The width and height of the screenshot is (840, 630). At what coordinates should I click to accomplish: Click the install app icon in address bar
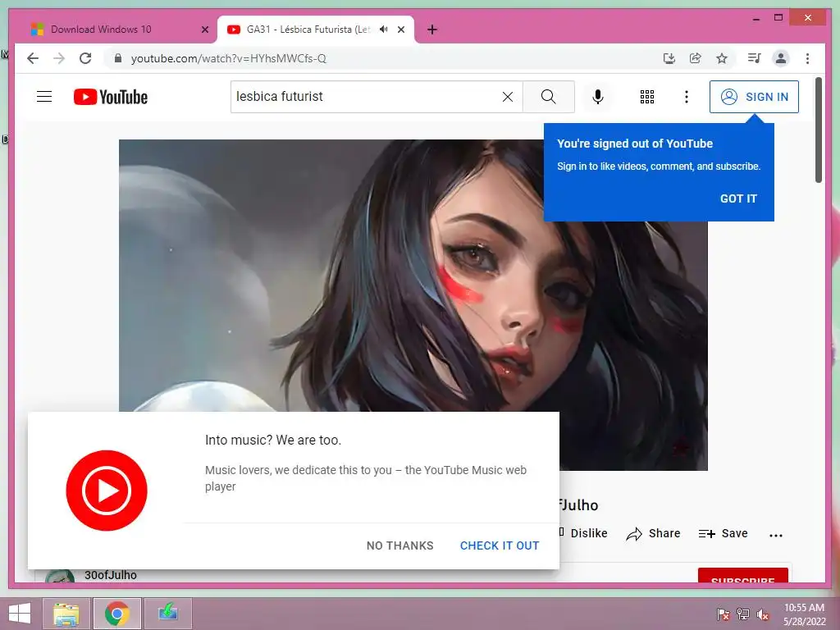coord(669,58)
